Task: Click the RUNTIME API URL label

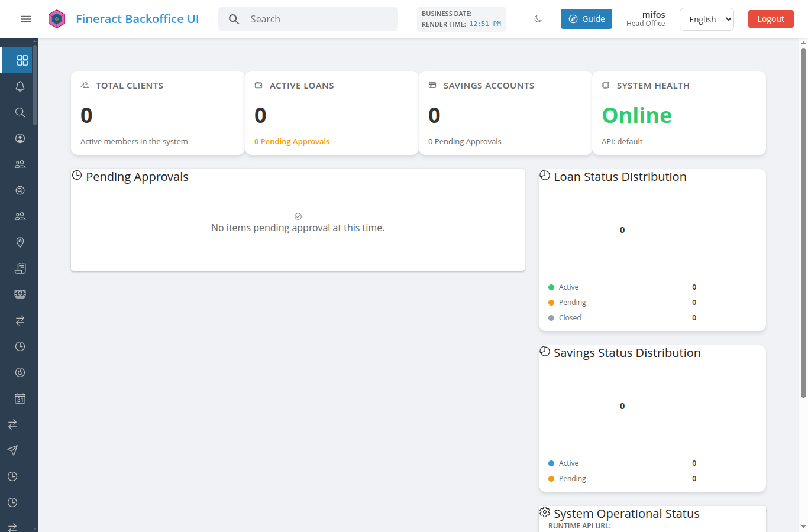Action: click(x=580, y=525)
